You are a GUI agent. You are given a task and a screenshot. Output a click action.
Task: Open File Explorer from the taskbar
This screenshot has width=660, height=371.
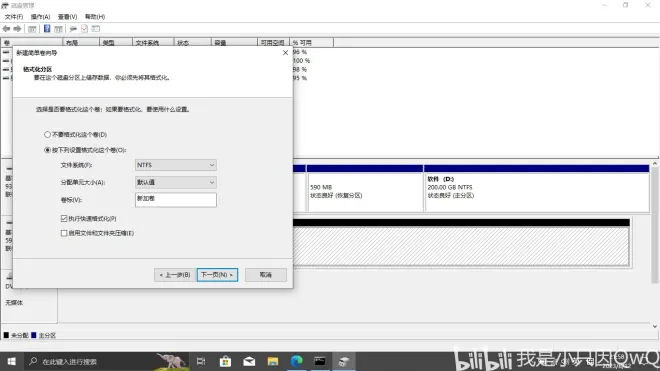click(273, 361)
